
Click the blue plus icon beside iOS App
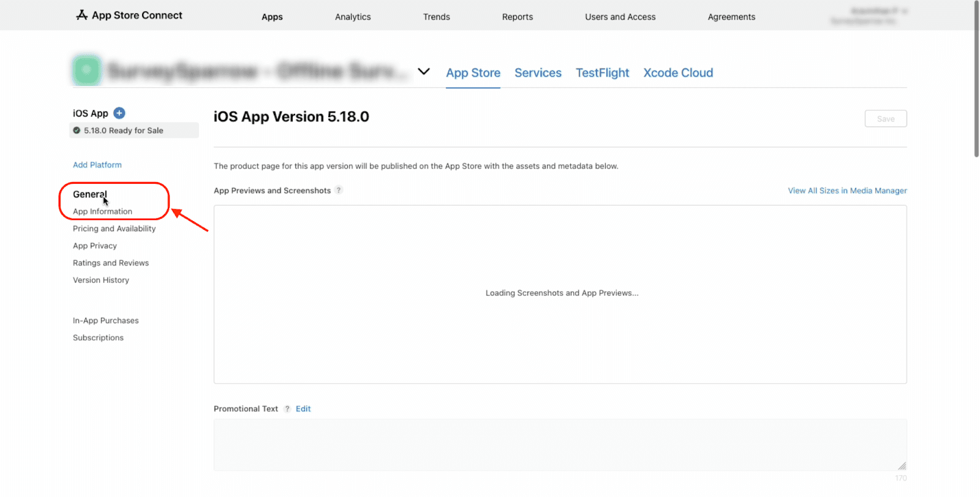click(x=119, y=113)
